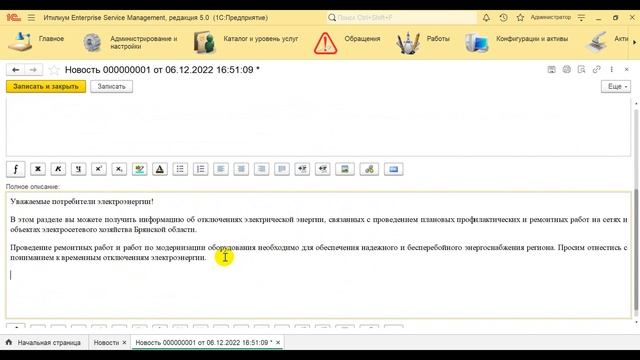This screenshot has height=360, width=640.
Task: Insert a picture into description
Action: pos(345,169)
